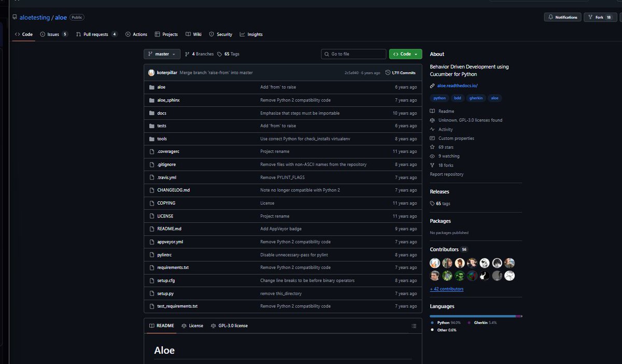Screen dimensions: 622x364
Task: Click first contributor avatar
Action: [x=435, y=263]
